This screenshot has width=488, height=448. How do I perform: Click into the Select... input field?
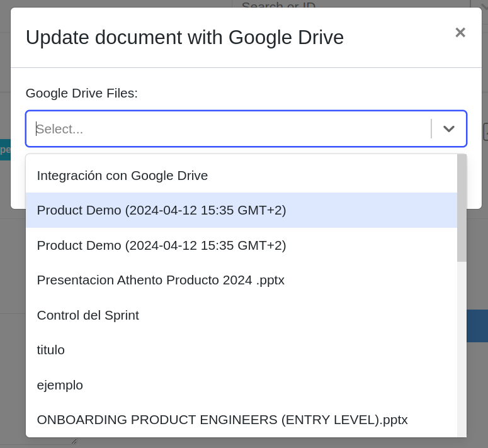click(227, 129)
